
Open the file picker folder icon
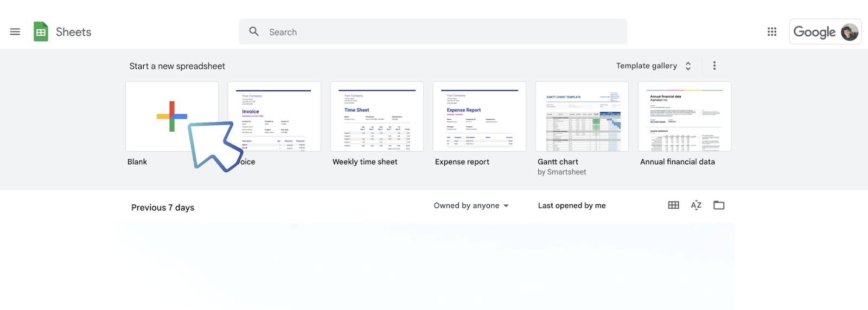point(719,205)
